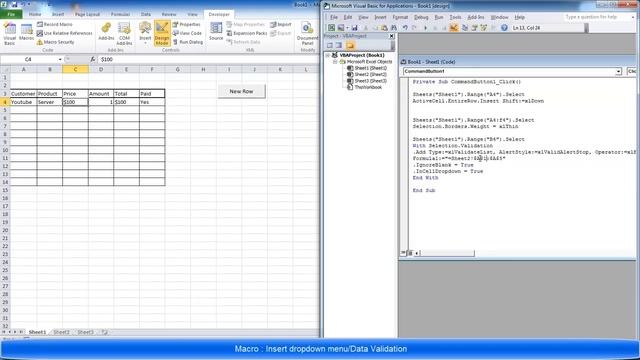Screen dimensions: 640x360
Task: Toggle Design Mode icon in VBA toolbar
Action: pos(453,28)
